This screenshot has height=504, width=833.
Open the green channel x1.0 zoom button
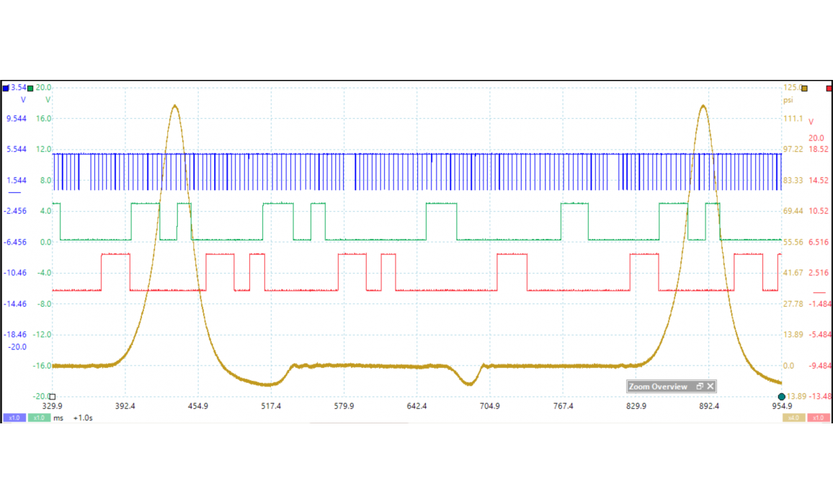[x=39, y=418]
